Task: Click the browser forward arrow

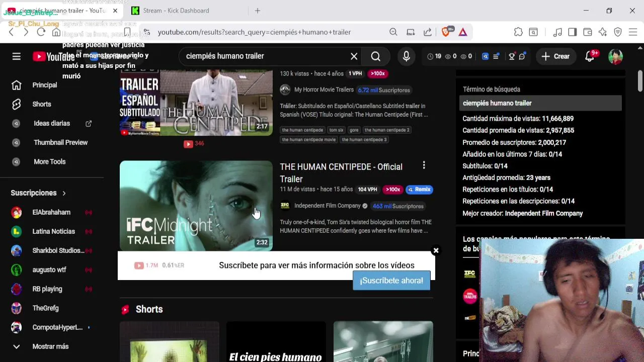Action: (x=26, y=32)
